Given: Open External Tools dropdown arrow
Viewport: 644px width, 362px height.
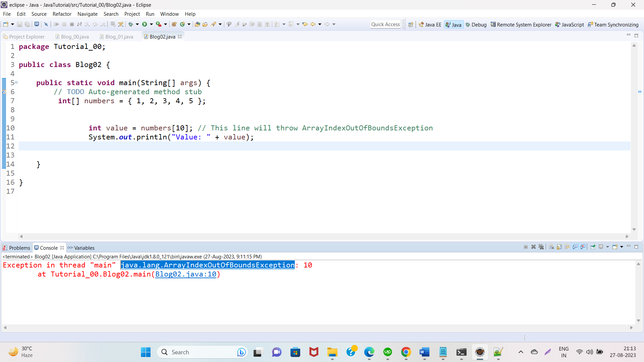Looking at the screenshot, I should [165, 24].
